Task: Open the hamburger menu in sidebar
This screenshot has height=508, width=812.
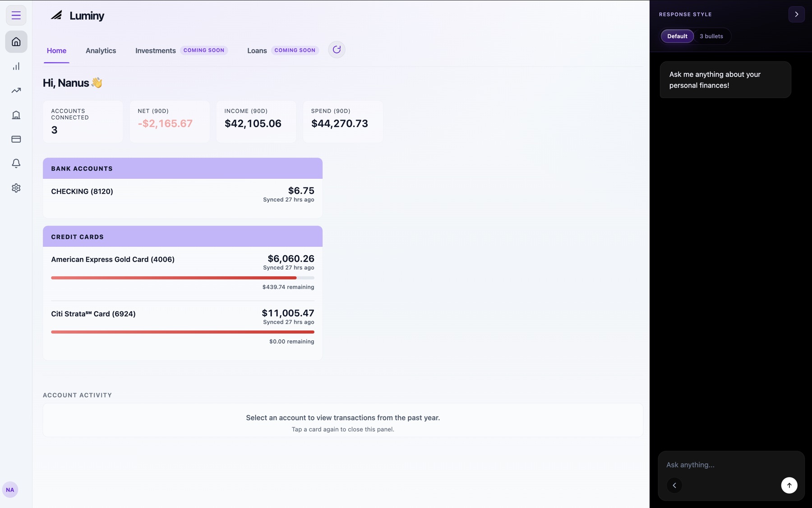Action: click(x=16, y=15)
